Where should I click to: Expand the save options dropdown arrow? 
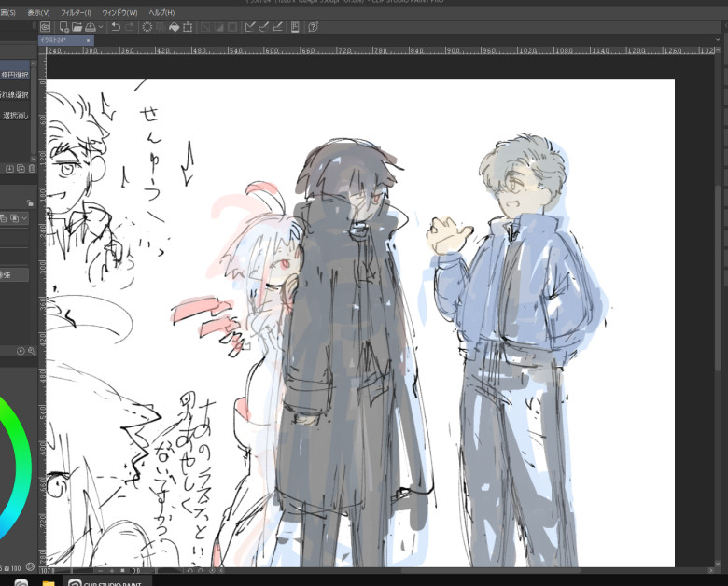tap(100, 27)
